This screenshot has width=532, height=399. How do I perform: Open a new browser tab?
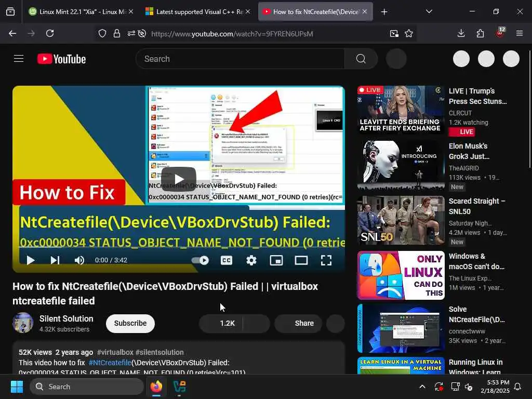point(384,12)
